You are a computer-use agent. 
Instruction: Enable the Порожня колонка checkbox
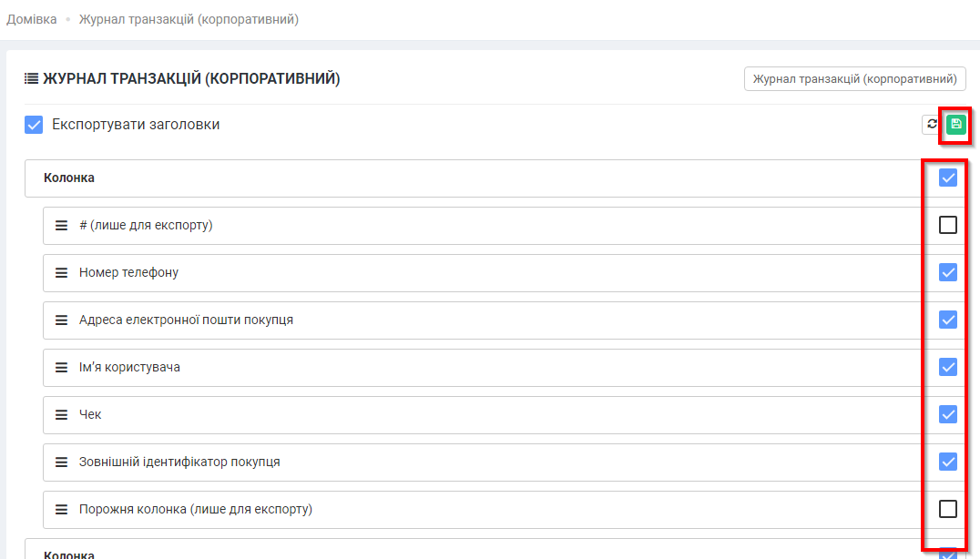pyautogui.click(x=948, y=509)
